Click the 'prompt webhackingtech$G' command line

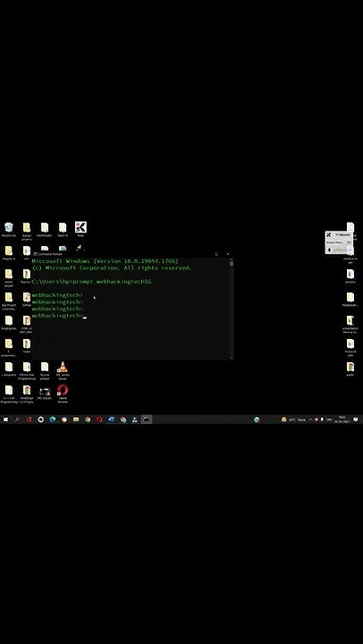pos(112,282)
